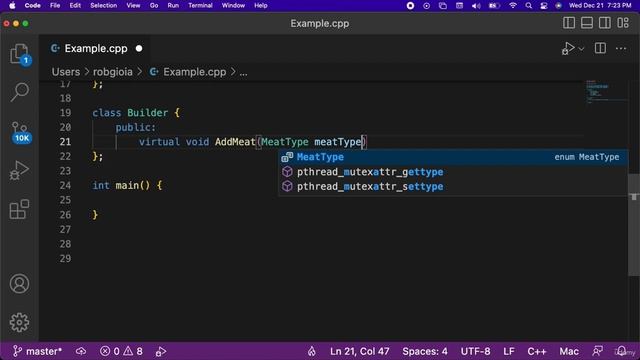640x360 pixels.
Task: Open the Selection menu
Action: click(103, 5)
